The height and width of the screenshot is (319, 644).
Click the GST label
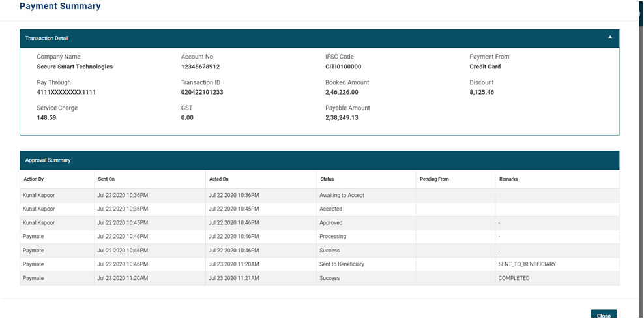pos(186,108)
